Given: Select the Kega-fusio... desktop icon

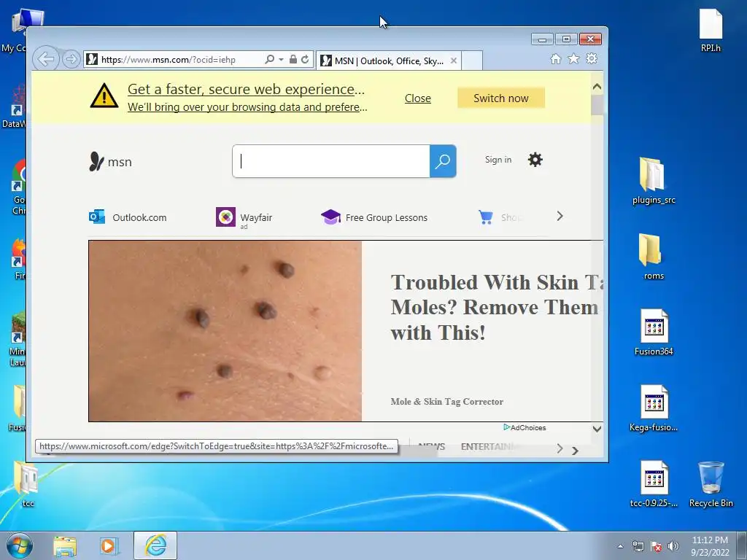Looking at the screenshot, I should [x=654, y=408].
